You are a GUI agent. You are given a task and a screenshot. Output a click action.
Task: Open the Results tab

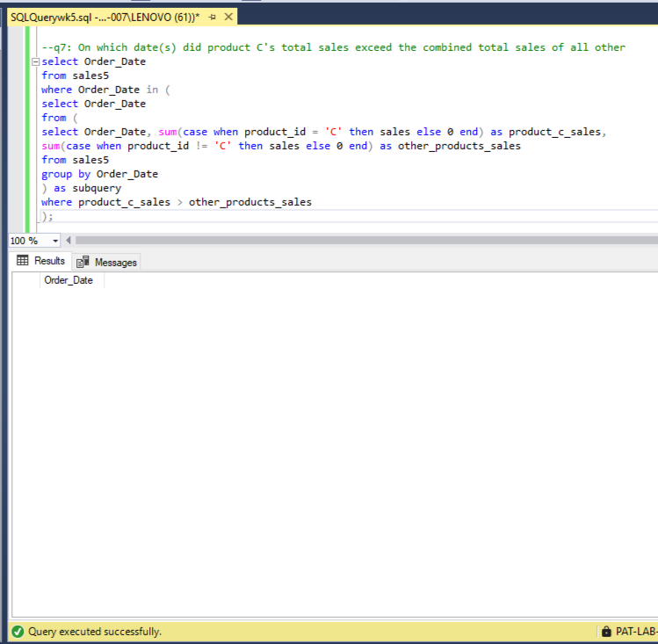(x=41, y=261)
